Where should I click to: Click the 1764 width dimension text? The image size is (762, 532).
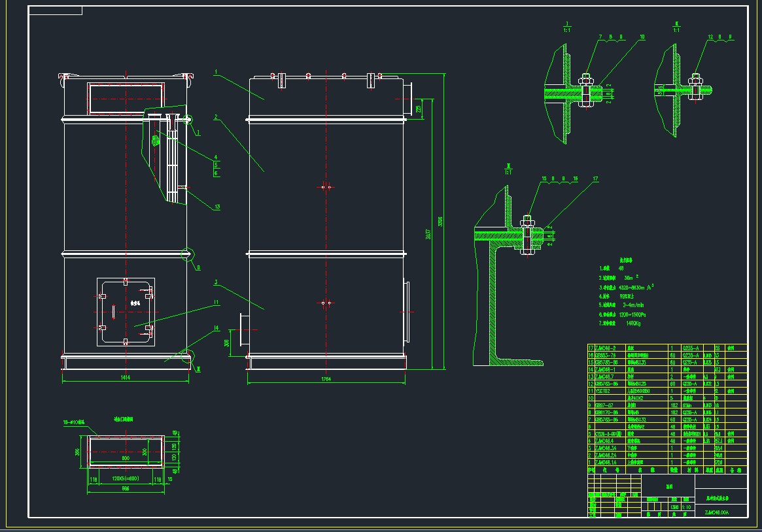point(326,379)
